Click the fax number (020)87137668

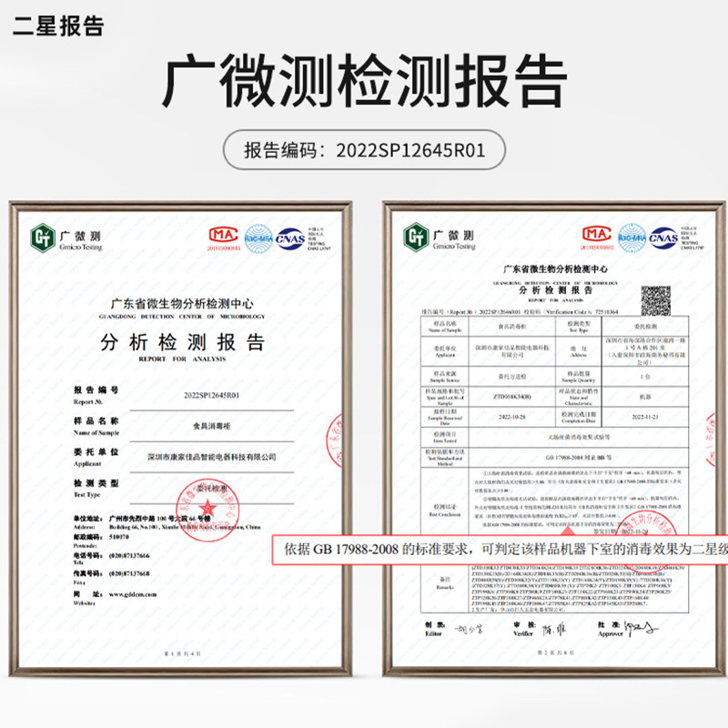click(129, 573)
